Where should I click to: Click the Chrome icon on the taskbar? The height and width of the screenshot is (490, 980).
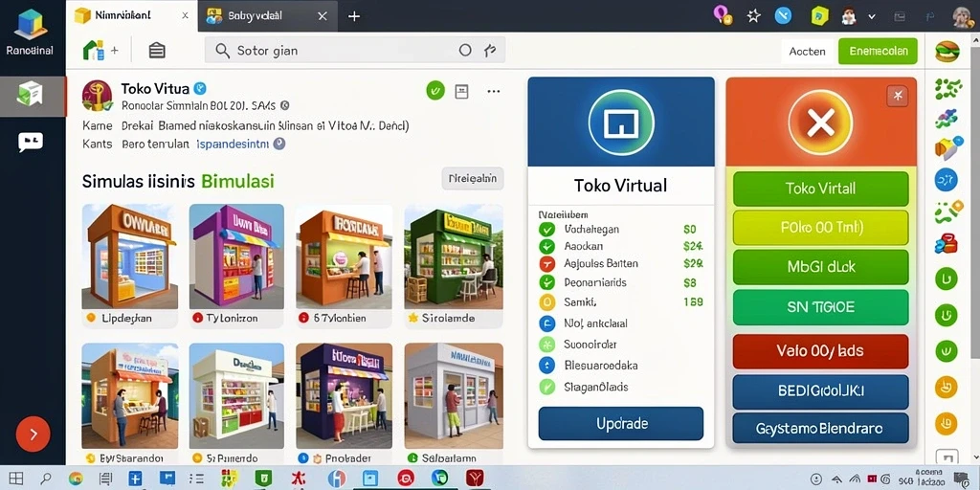(76, 479)
